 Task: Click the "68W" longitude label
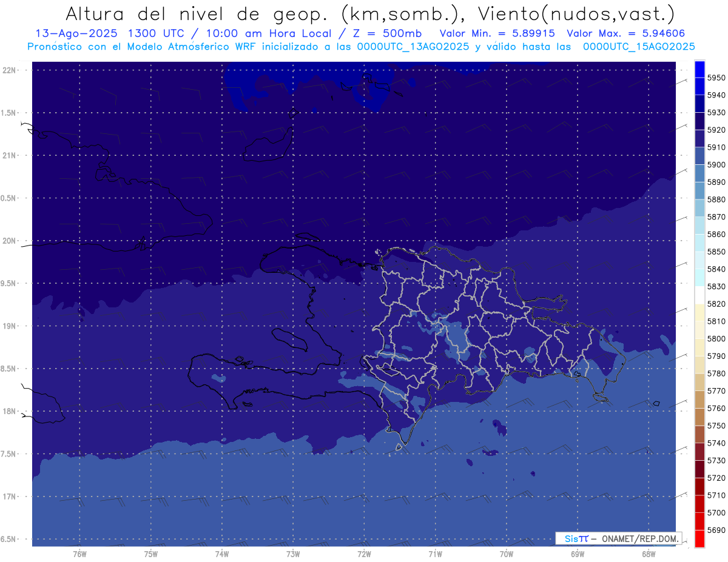649,554
